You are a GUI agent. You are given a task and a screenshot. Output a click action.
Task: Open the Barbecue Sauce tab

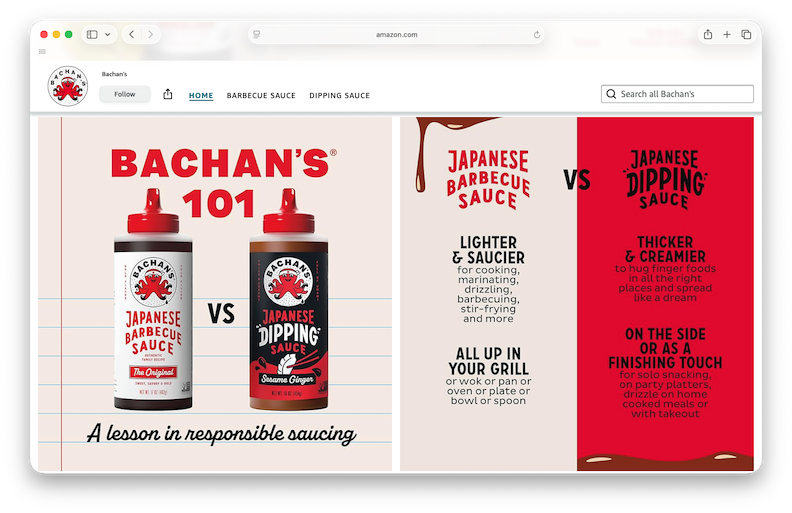(x=261, y=96)
